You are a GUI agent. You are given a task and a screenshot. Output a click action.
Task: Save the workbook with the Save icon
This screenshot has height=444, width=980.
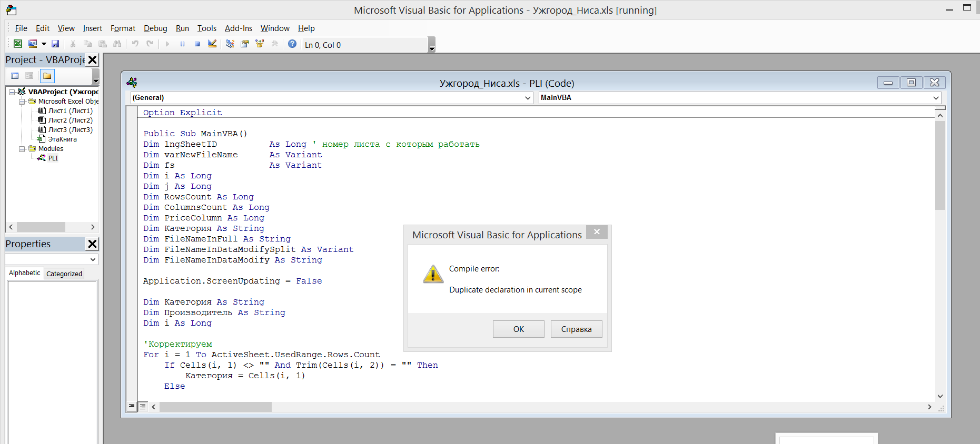55,44
